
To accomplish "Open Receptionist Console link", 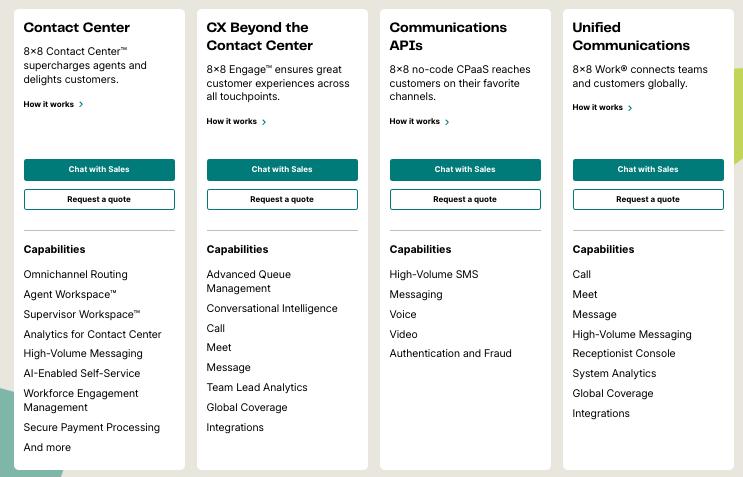I will (624, 354).
